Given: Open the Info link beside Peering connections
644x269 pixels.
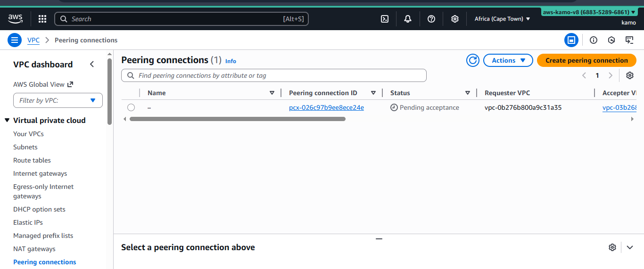Looking at the screenshot, I should [x=231, y=61].
